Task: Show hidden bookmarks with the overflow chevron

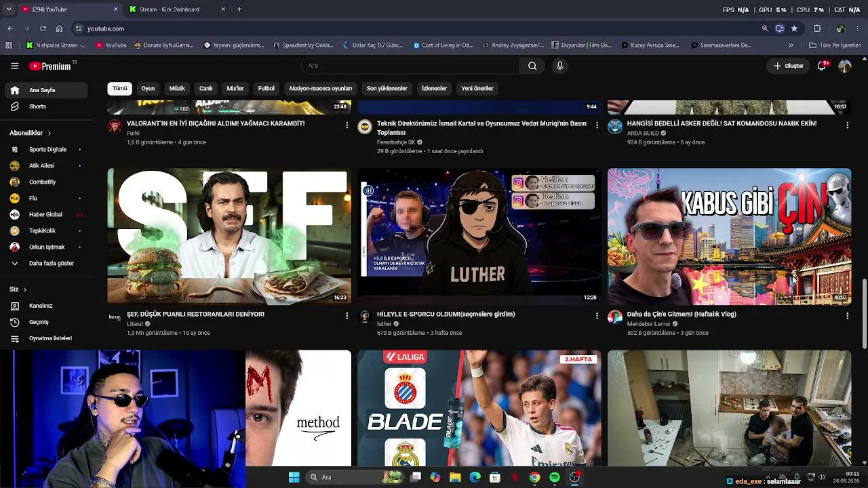Action: 791,45
